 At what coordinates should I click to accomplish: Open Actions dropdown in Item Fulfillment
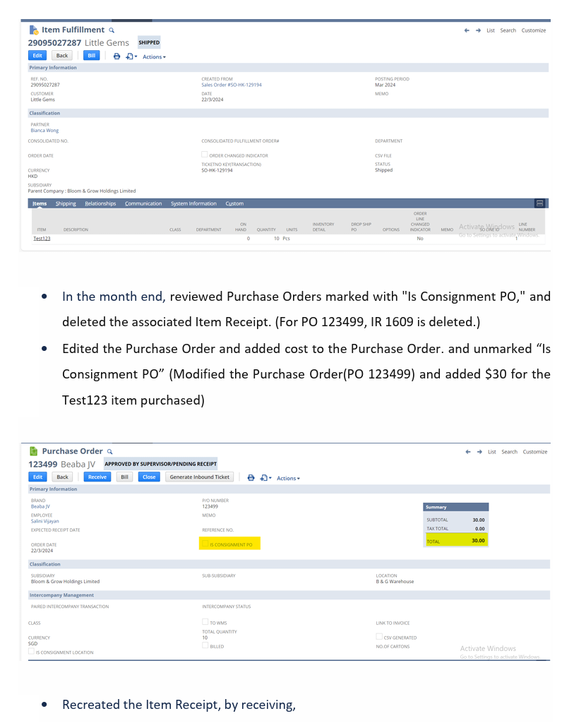click(x=154, y=57)
